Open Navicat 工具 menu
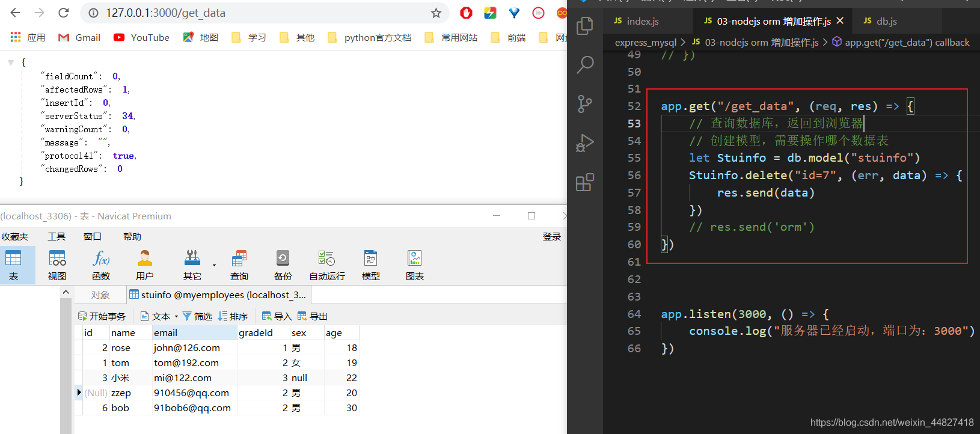 (x=57, y=236)
